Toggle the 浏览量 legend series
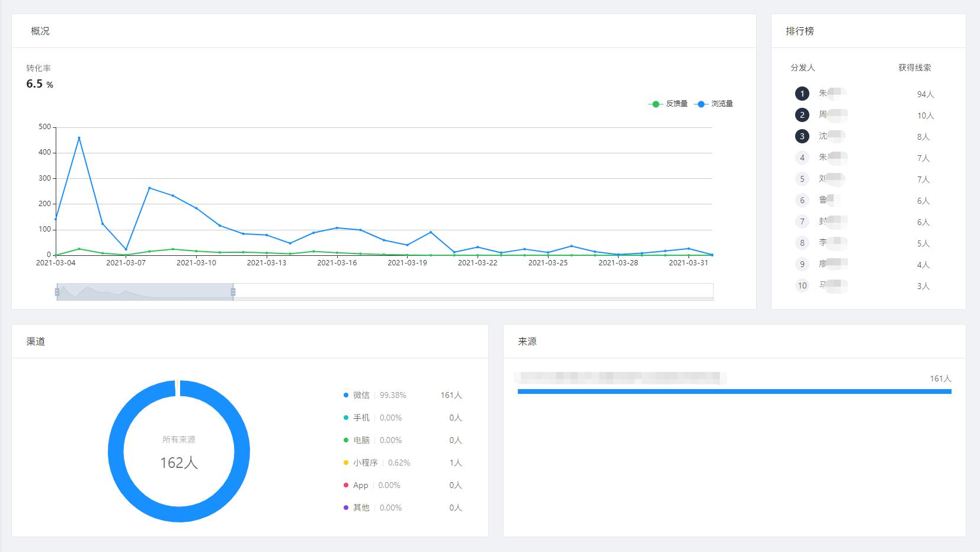This screenshot has height=552, width=980. 715,104
